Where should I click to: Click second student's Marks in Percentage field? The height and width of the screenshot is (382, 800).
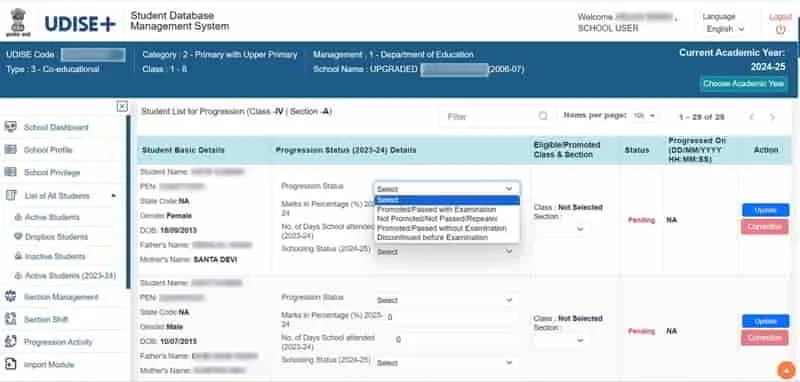[452, 317]
